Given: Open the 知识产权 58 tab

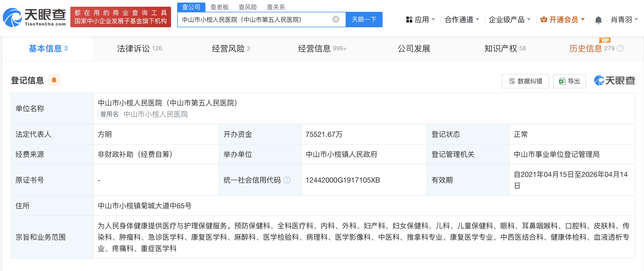Looking at the screenshot, I should (505, 48).
